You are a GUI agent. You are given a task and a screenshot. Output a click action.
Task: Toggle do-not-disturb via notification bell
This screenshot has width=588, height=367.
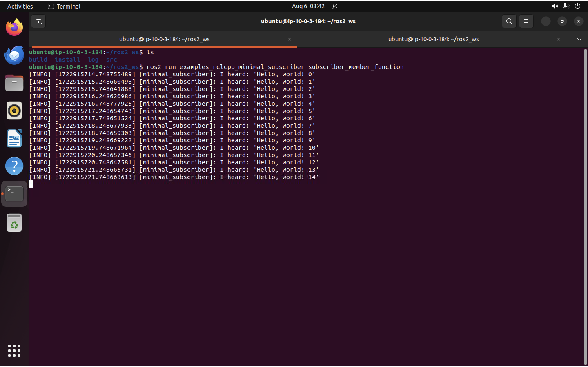(x=335, y=6)
